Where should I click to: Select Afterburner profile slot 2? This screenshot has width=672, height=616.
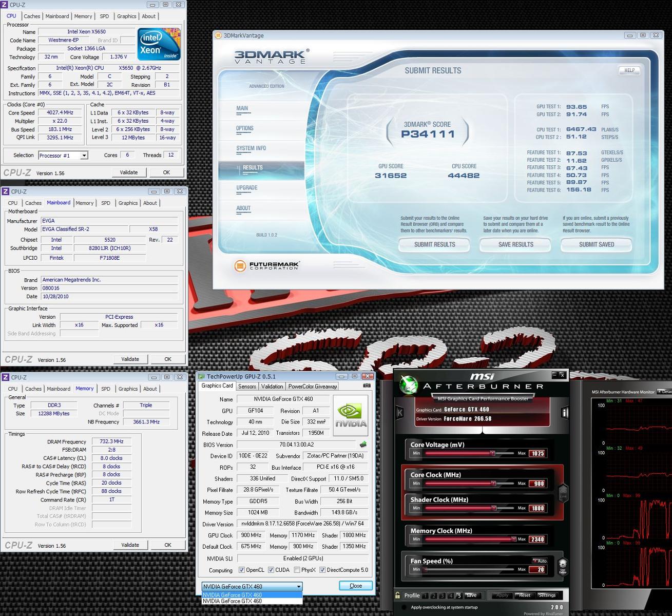[x=434, y=595]
